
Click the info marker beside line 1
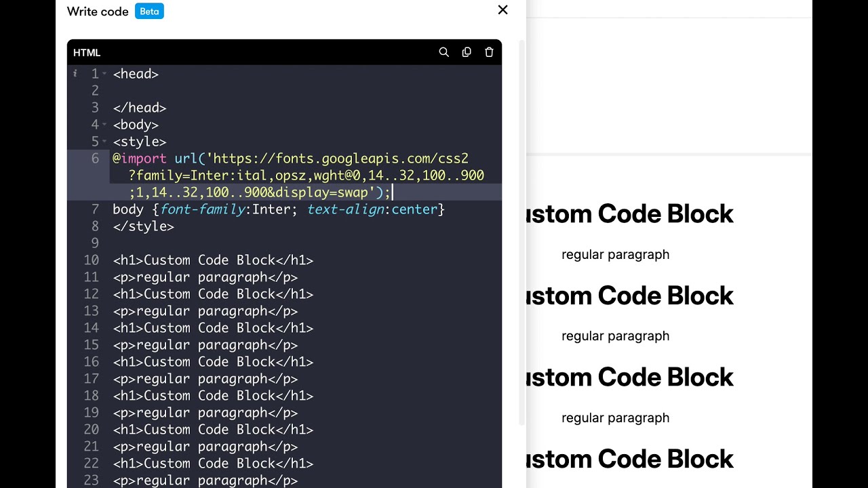pos(75,73)
